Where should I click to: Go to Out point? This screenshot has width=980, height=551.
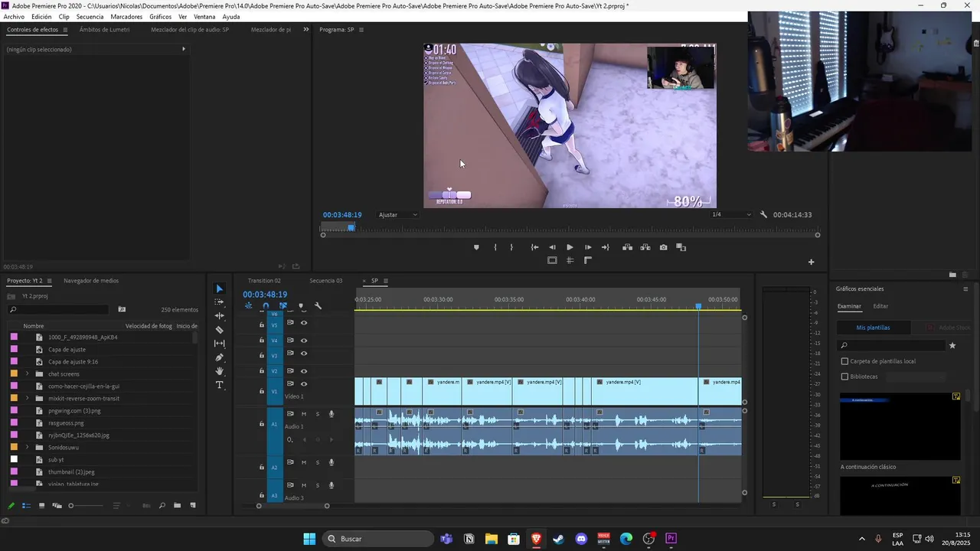coord(606,247)
